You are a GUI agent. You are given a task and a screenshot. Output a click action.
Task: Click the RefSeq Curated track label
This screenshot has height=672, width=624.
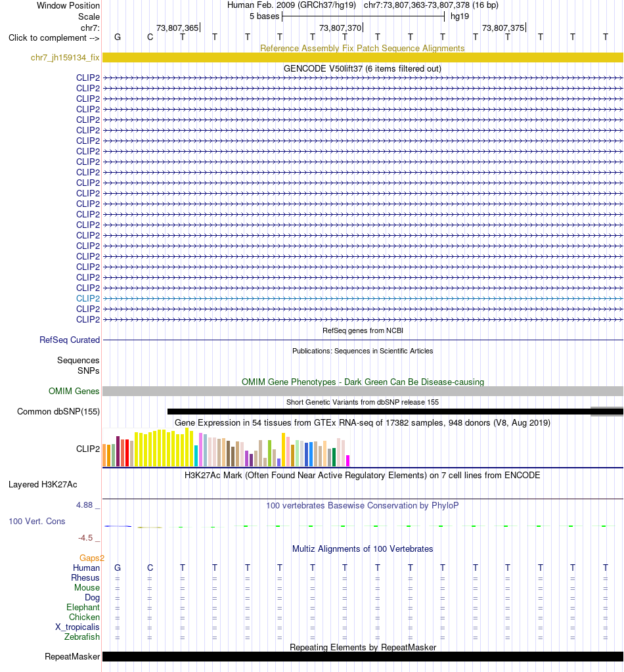click(x=70, y=340)
